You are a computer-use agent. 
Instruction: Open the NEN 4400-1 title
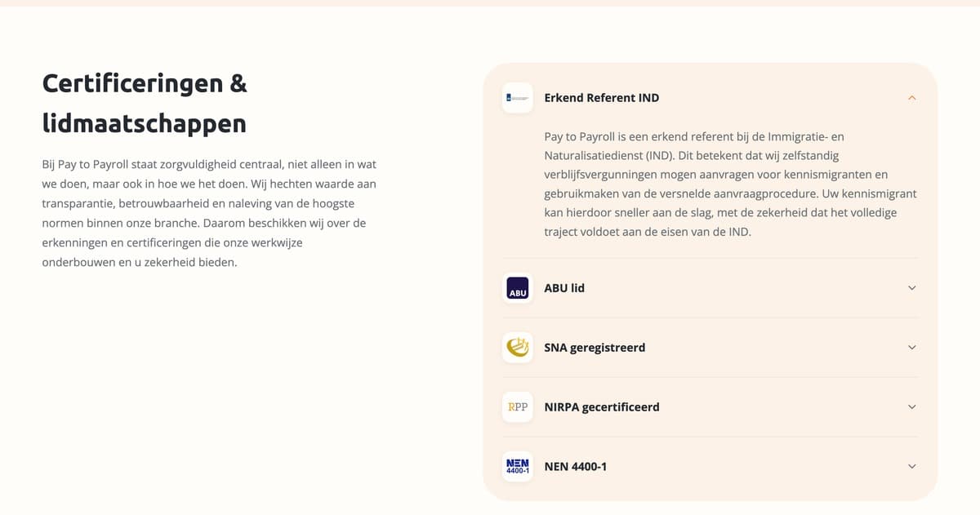[576, 467]
